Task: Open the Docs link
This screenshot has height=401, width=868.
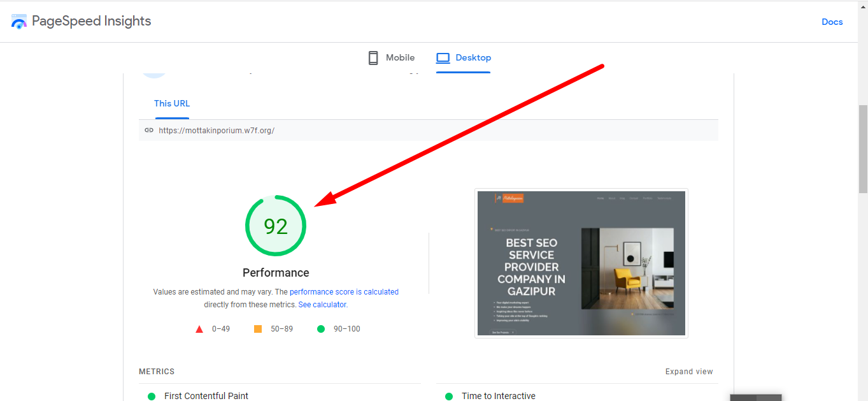Action: [832, 21]
